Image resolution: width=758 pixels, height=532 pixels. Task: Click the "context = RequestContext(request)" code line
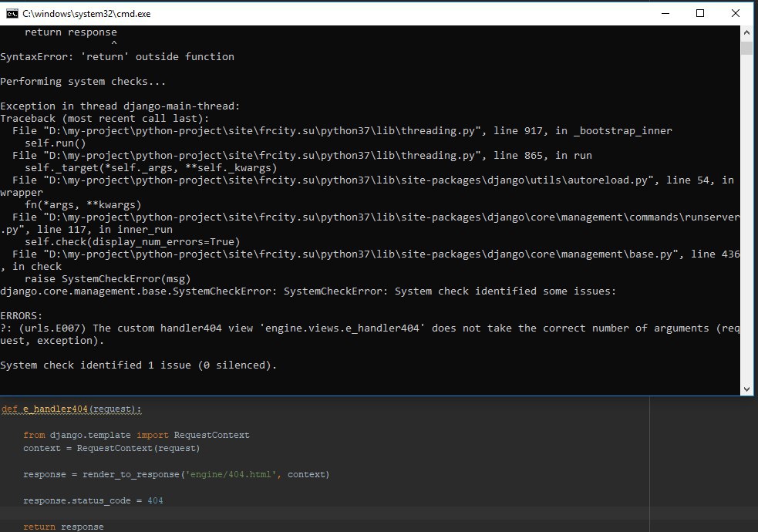pyautogui.click(x=111, y=448)
